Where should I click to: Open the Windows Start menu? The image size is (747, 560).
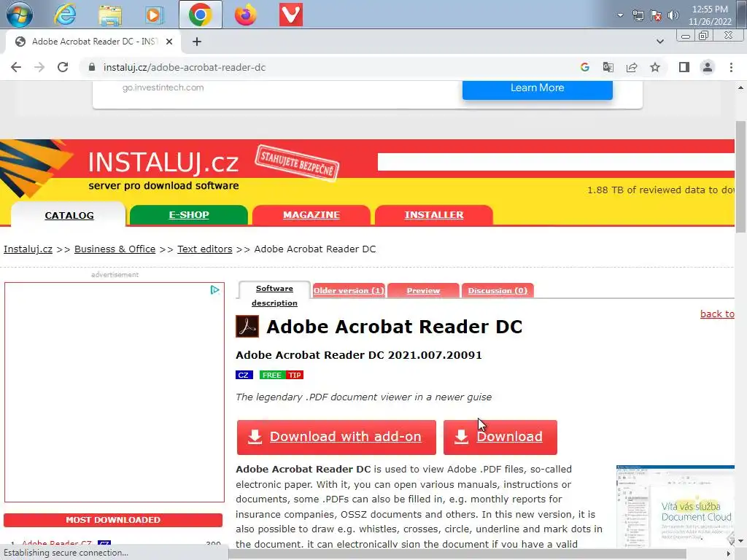20,15
